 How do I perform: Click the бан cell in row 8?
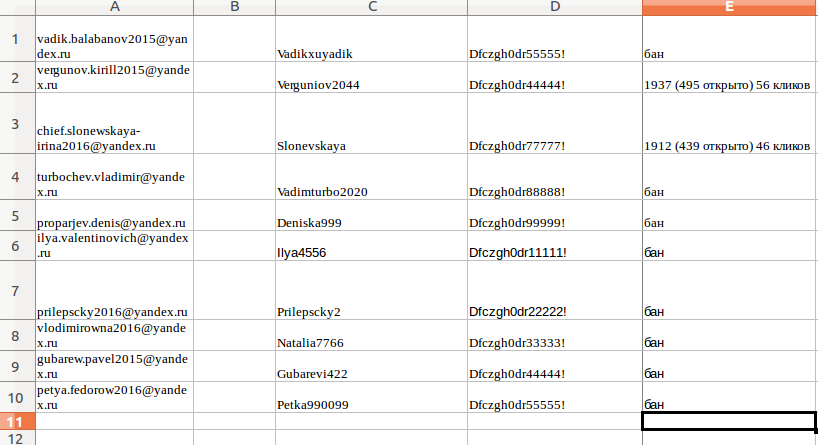click(x=730, y=335)
